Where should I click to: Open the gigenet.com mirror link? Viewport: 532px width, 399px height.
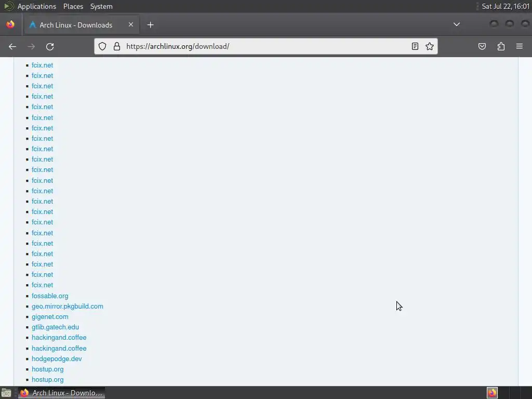[50, 316]
